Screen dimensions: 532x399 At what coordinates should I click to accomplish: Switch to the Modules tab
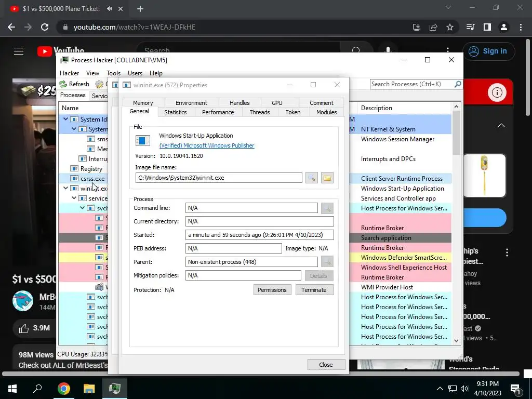pos(326,112)
